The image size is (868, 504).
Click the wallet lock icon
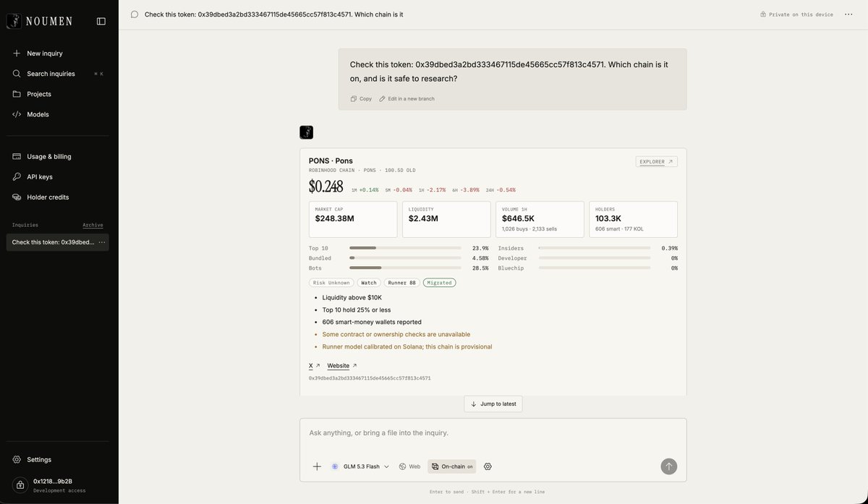tap(20, 485)
